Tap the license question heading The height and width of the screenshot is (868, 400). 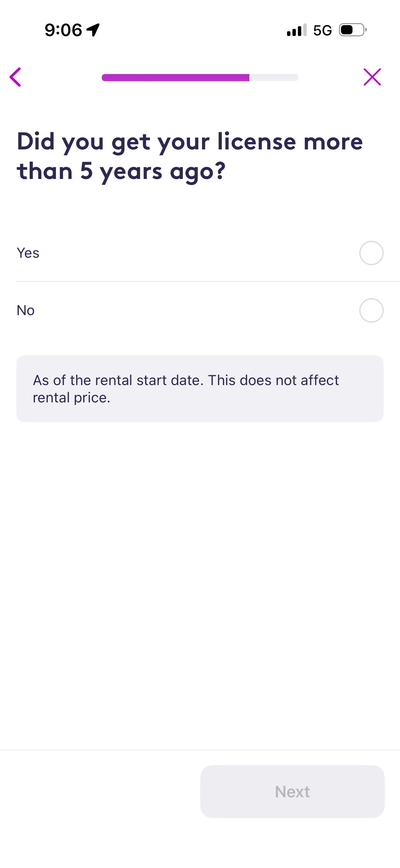click(x=190, y=157)
